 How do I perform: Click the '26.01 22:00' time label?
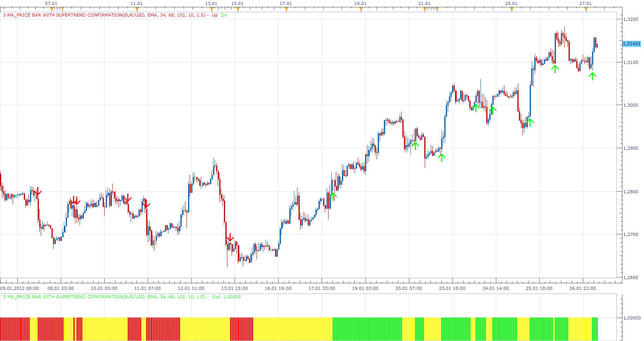(x=583, y=288)
